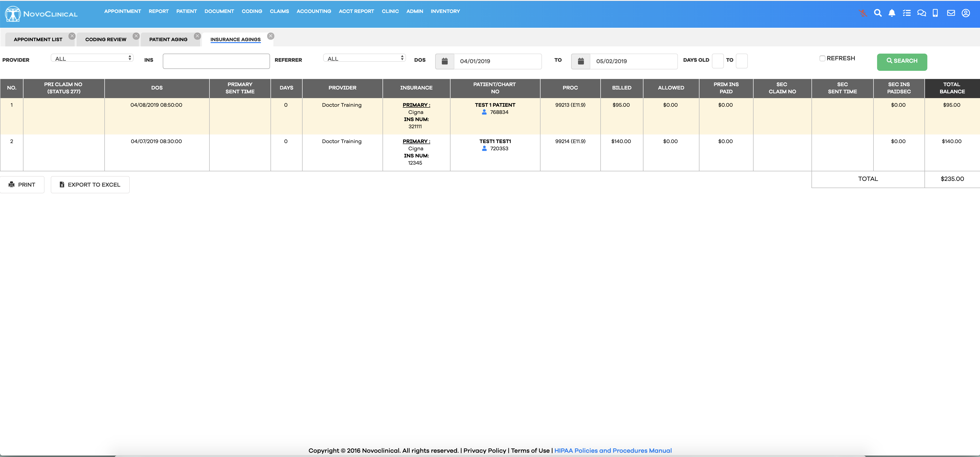Open the chat messages icon
The width and height of the screenshot is (980, 457).
(921, 13)
